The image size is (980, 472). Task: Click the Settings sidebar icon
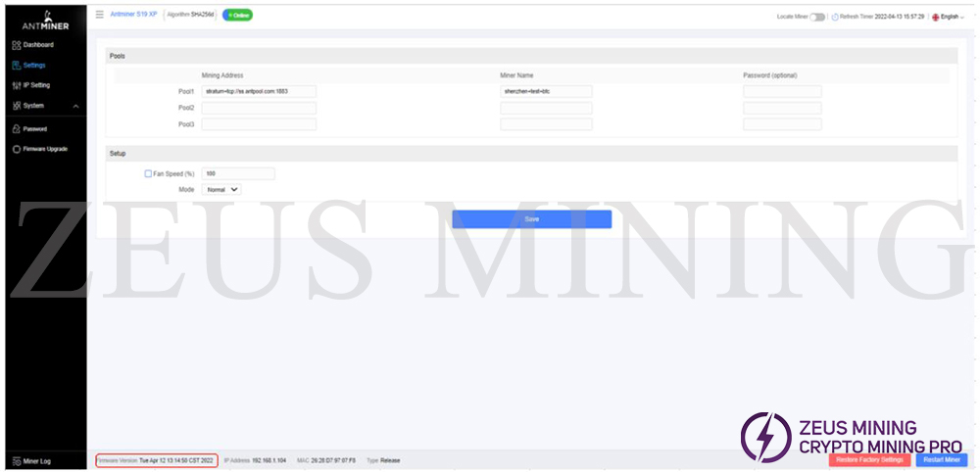point(16,66)
